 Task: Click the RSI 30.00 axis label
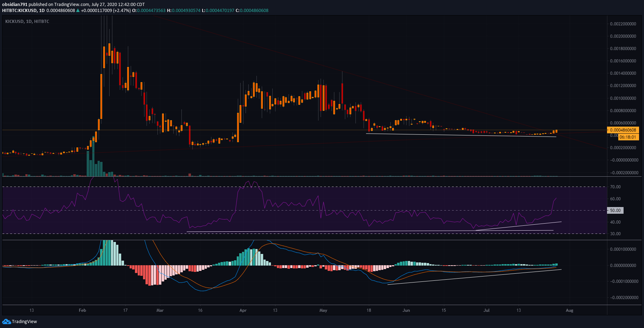[615, 234]
